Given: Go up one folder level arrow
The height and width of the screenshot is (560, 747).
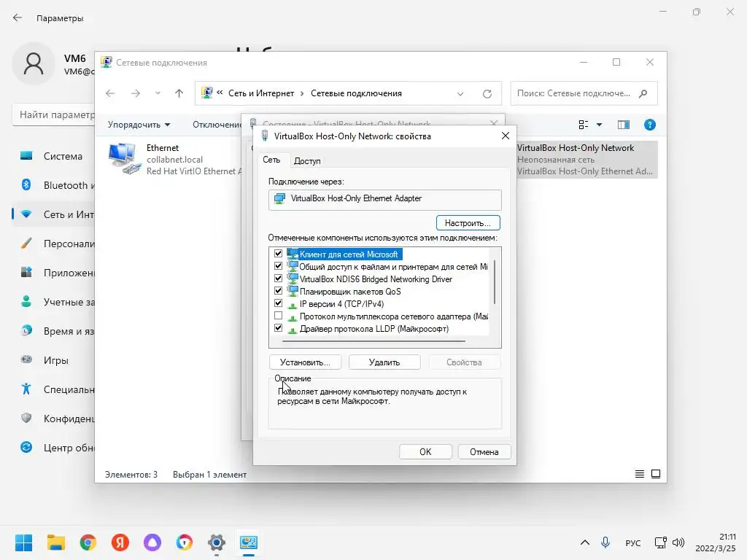Looking at the screenshot, I should [179, 93].
